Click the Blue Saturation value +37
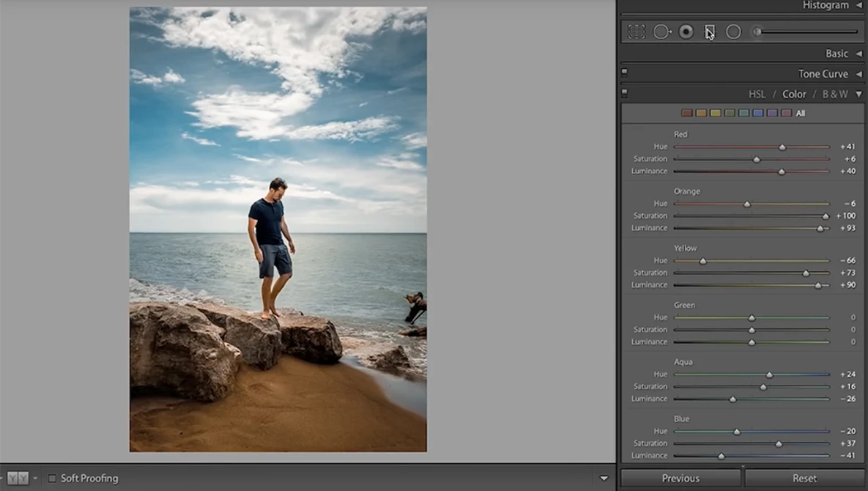This screenshot has width=868, height=491. point(847,443)
